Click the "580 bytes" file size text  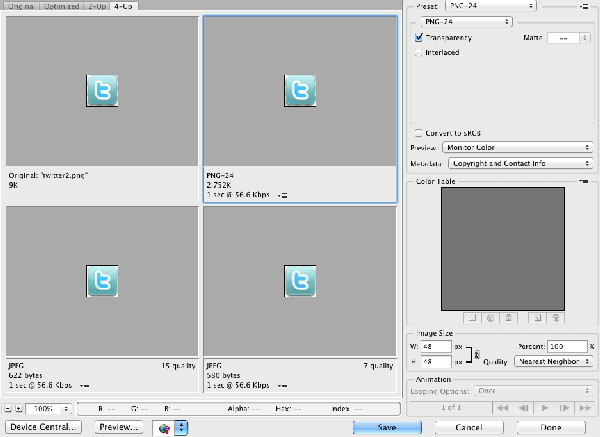[x=223, y=375]
